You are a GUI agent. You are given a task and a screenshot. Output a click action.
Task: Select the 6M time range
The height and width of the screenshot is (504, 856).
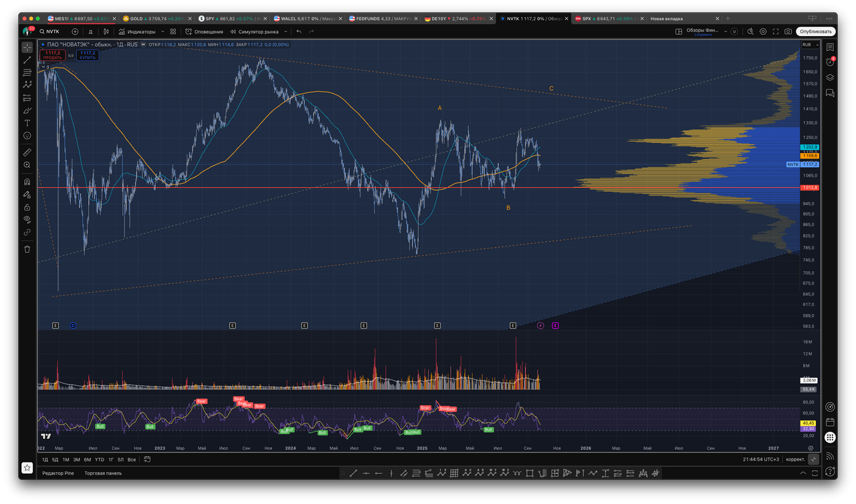click(x=87, y=460)
